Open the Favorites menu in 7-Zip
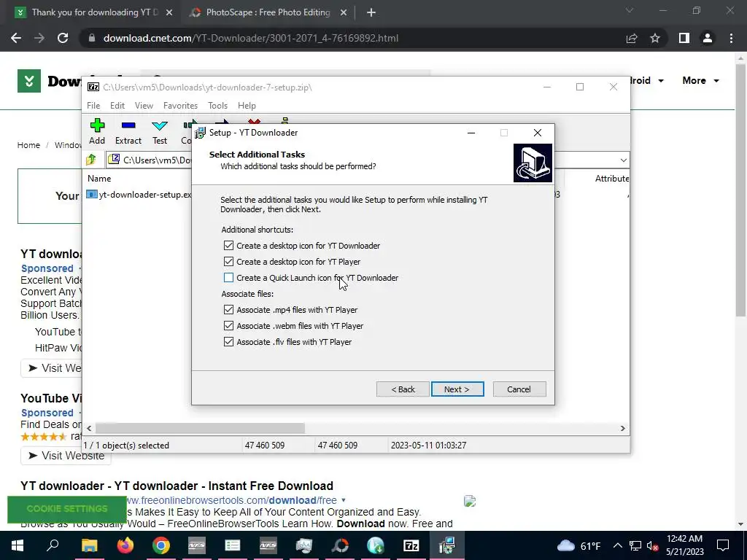747x560 pixels. pyautogui.click(x=181, y=106)
